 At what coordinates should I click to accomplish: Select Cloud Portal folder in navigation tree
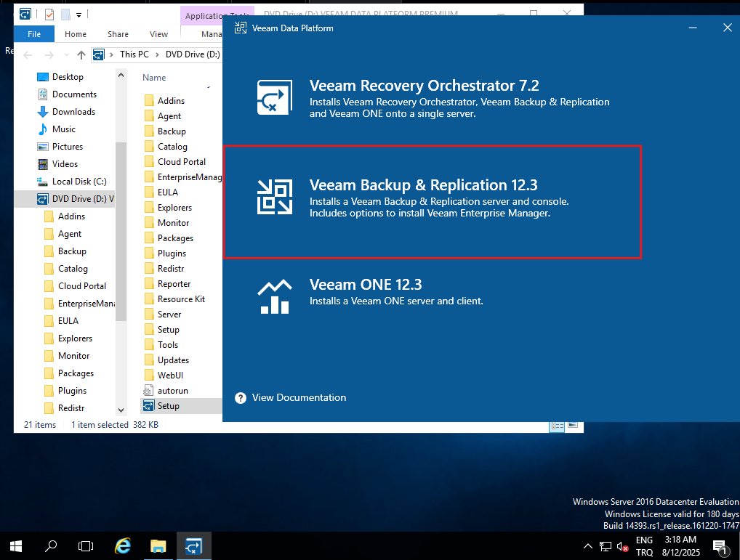pyautogui.click(x=81, y=286)
